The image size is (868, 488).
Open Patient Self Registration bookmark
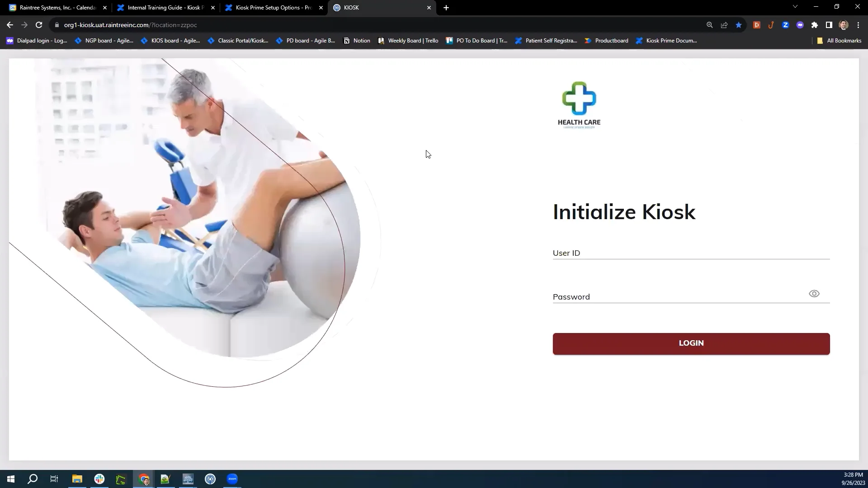point(546,41)
